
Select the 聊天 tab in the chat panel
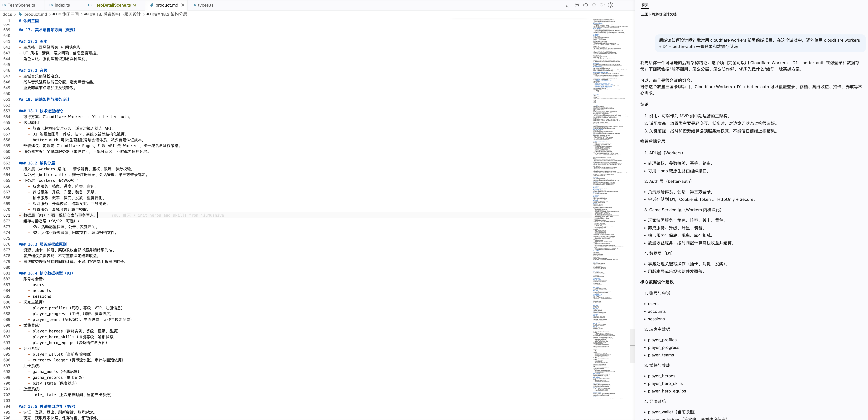click(645, 5)
